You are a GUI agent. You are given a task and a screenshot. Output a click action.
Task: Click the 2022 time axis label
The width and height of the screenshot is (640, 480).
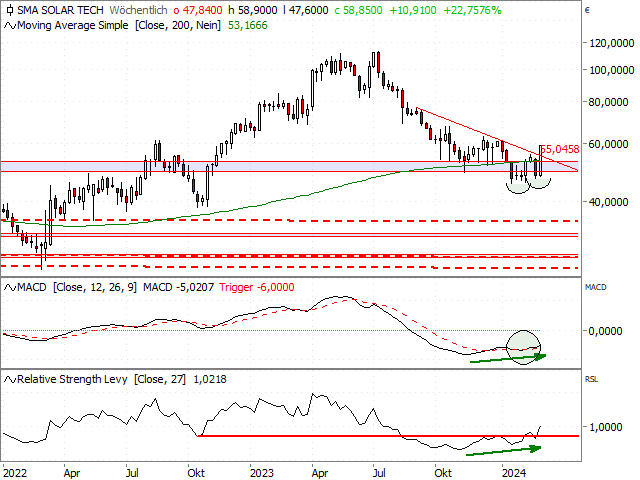(15, 473)
